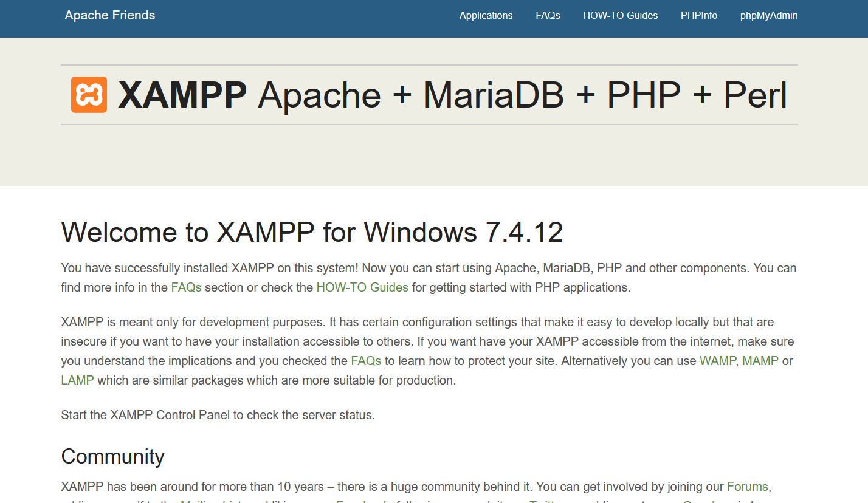This screenshot has height=503, width=868.
Task: Click the FAQs link about protecting your site
Action: pyautogui.click(x=366, y=361)
